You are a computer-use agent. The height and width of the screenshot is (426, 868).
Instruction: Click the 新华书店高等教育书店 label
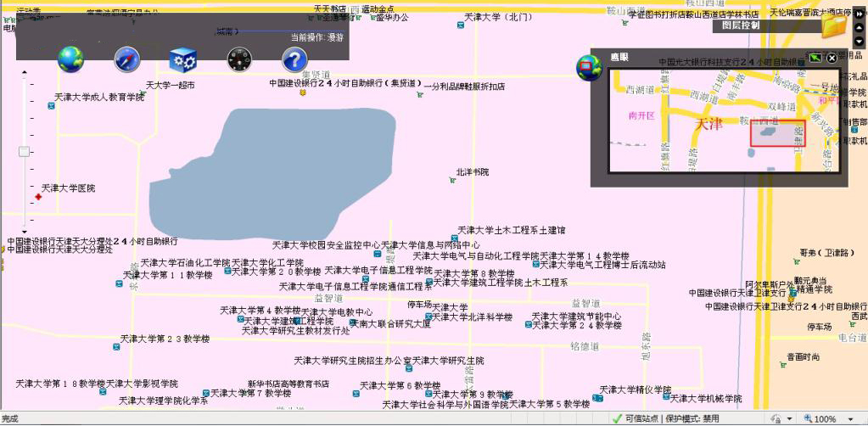pyautogui.click(x=288, y=384)
